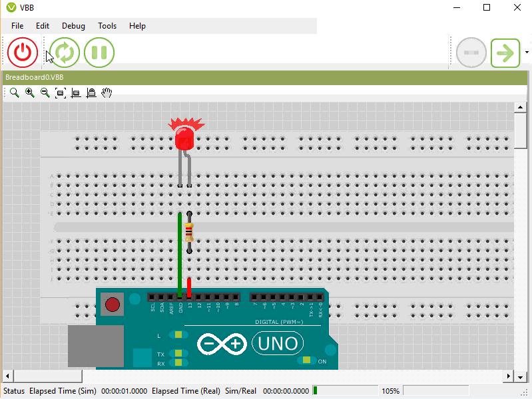The image size is (532, 399).
Task: Click the Elapsed Time (Real) label
Action: click(186, 391)
